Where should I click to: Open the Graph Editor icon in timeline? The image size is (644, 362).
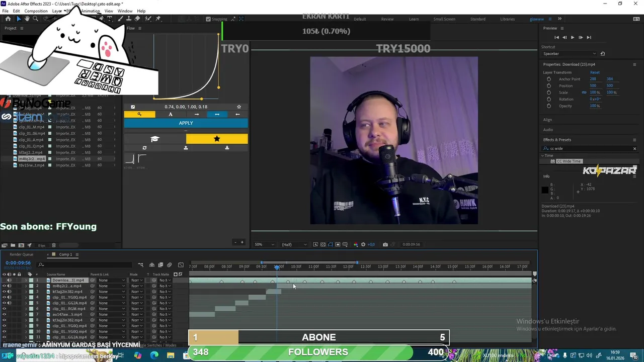(x=181, y=265)
